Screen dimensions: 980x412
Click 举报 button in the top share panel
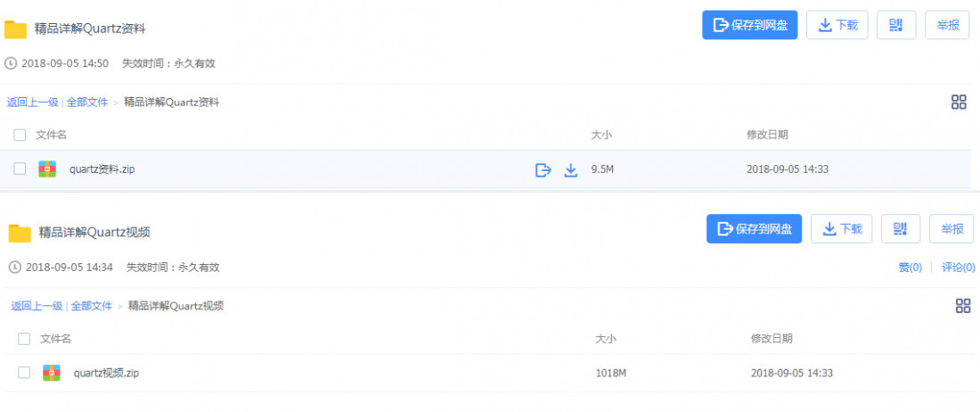[x=947, y=25]
